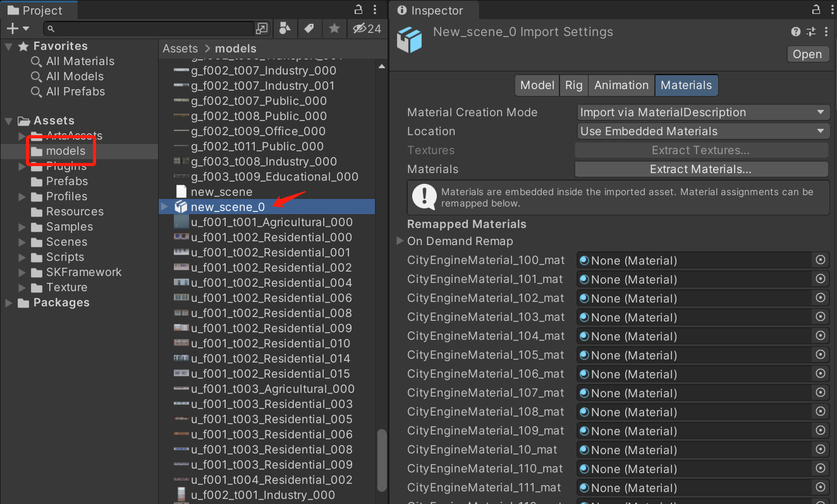Viewport: 837px width, 504px height.
Task: Click the Extract Materials button
Action: click(700, 169)
